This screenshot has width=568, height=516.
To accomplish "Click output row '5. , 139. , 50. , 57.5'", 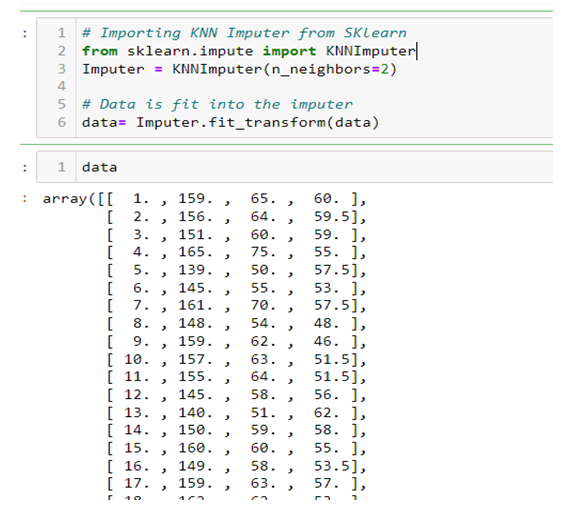I will tap(236, 270).
